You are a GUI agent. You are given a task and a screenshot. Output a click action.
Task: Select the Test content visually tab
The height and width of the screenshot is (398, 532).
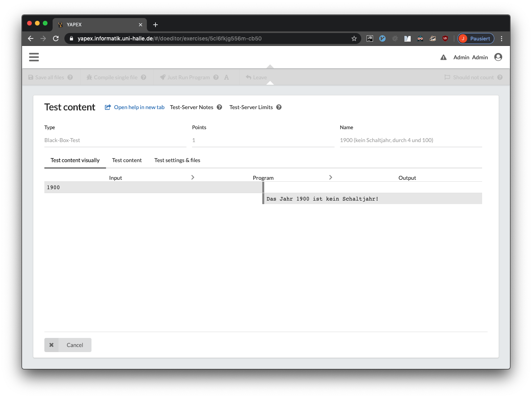coord(75,160)
